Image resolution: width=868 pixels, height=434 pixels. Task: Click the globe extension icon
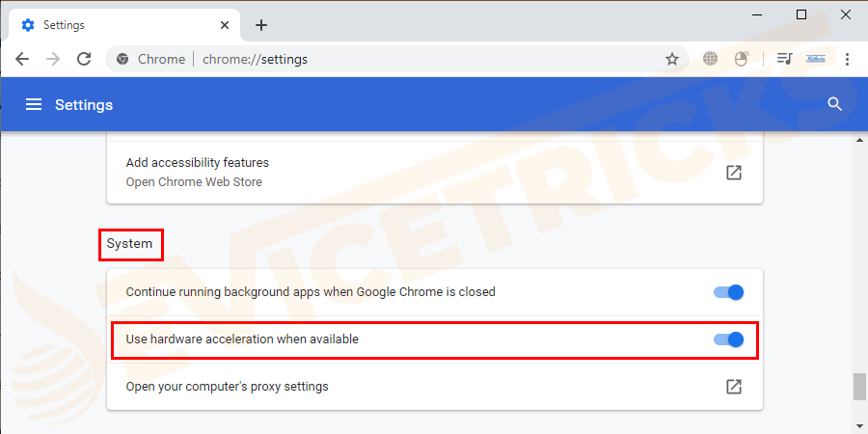pos(711,59)
